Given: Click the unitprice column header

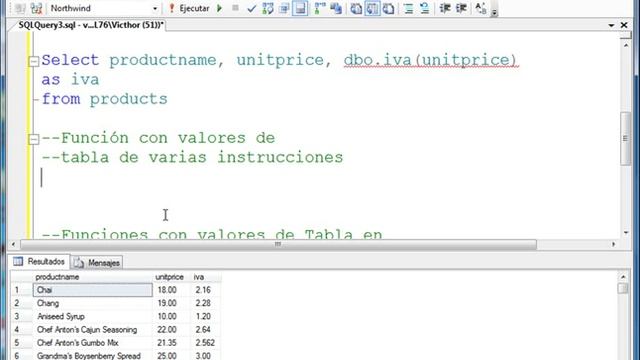Looking at the screenshot, I should coord(171,277).
